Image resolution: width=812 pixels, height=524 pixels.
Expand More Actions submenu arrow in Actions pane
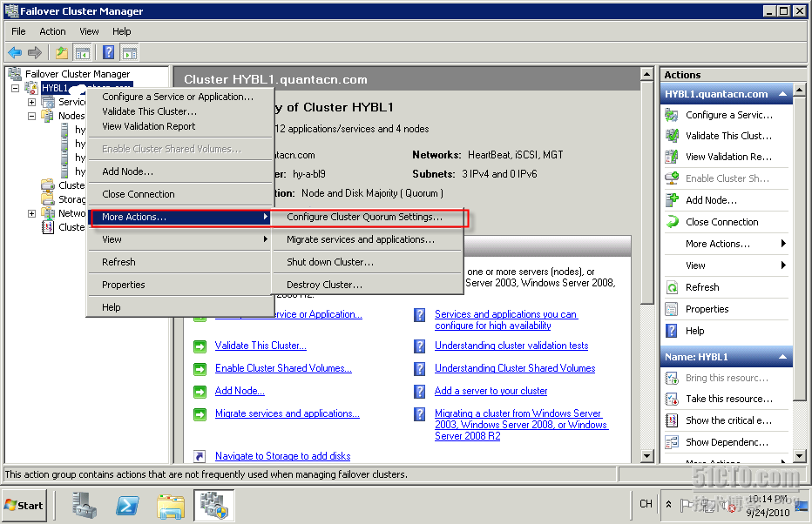point(783,244)
